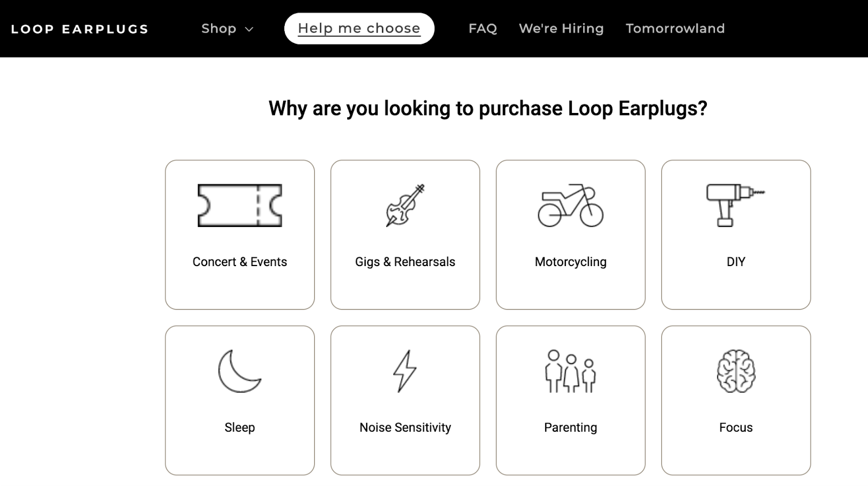Select the crescent moon Sleep icon

click(240, 371)
